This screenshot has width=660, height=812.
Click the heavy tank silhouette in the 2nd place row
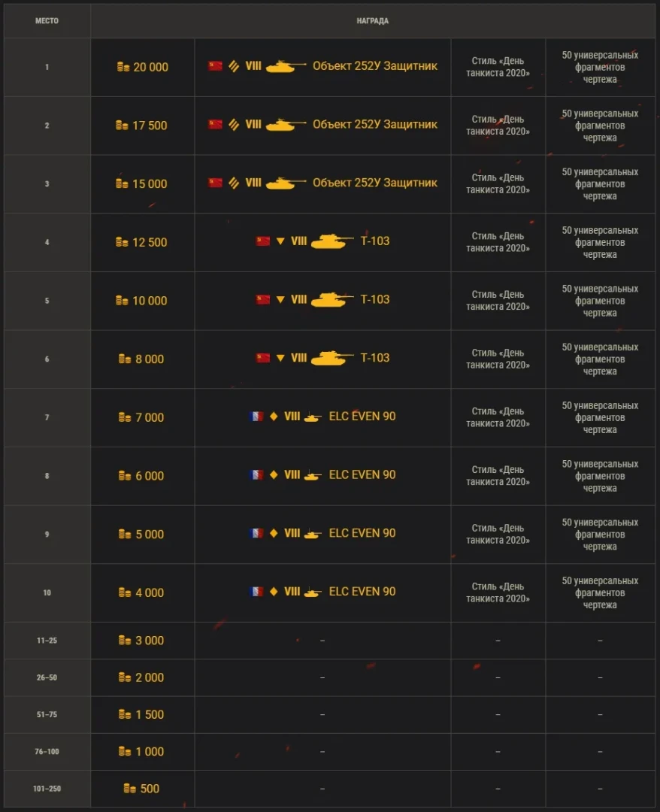(x=286, y=124)
